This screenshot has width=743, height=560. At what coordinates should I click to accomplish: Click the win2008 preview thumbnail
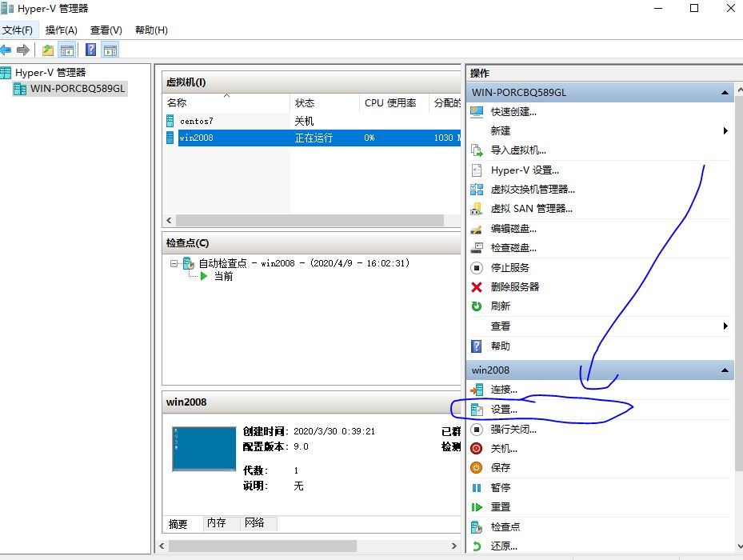pyautogui.click(x=204, y=449)
